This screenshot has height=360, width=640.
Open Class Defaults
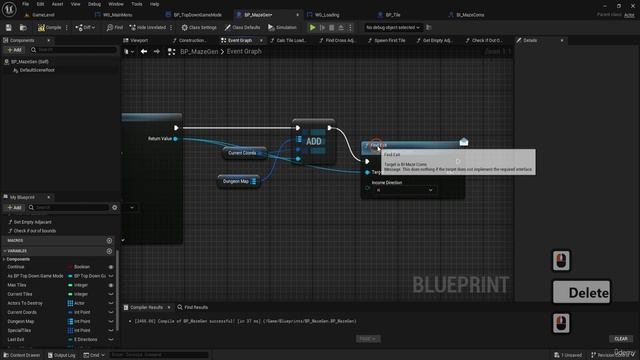(x=242, y=27)
